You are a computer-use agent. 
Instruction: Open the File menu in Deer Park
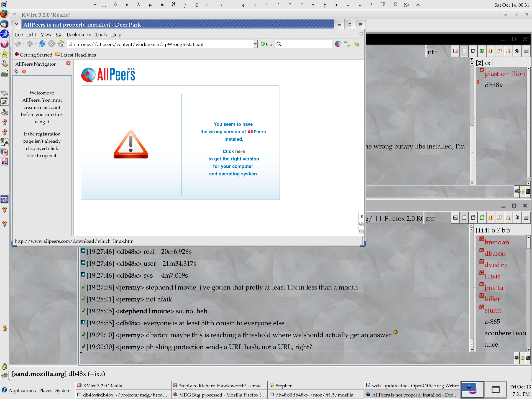tap(19, 34)
